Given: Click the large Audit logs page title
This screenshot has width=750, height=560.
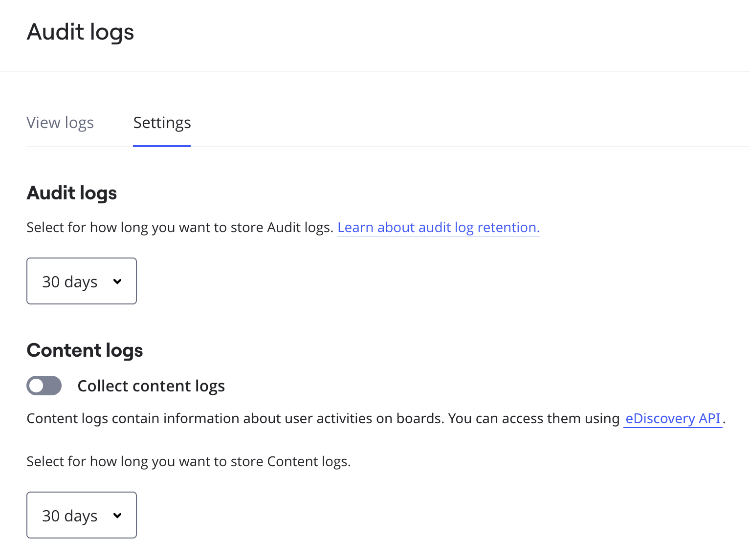Looking at the screenshot, I should point(80,32).
